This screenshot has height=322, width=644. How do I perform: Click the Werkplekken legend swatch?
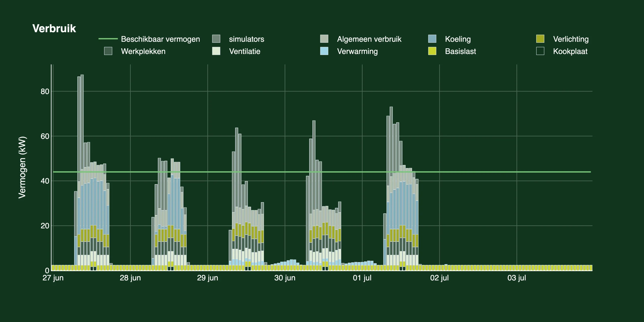click(x=108, y=51)
